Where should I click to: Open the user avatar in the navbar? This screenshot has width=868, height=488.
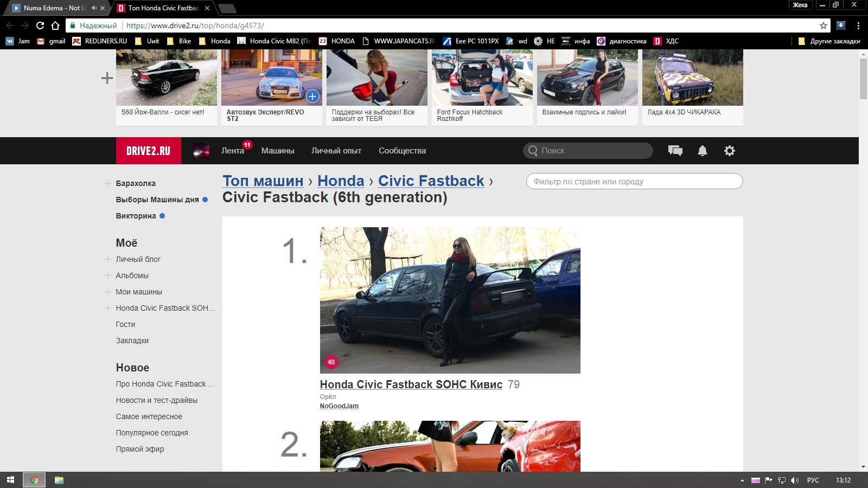click(x=201, y=151)
